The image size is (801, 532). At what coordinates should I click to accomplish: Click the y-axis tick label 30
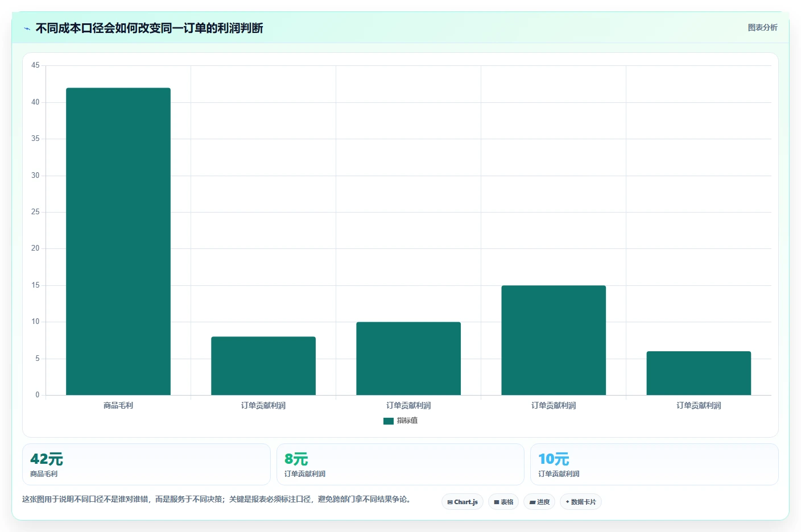35,176
